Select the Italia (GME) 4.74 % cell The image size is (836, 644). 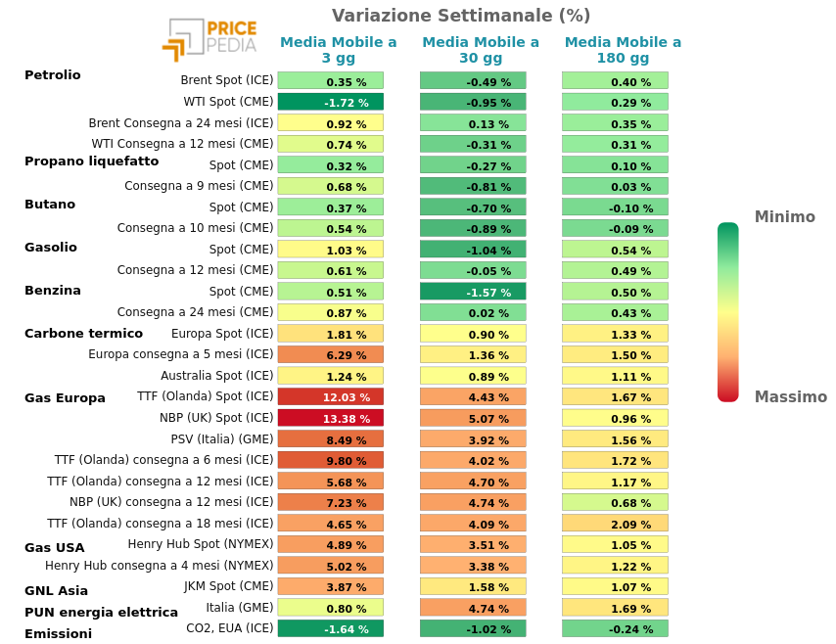[x=473, y=608]
